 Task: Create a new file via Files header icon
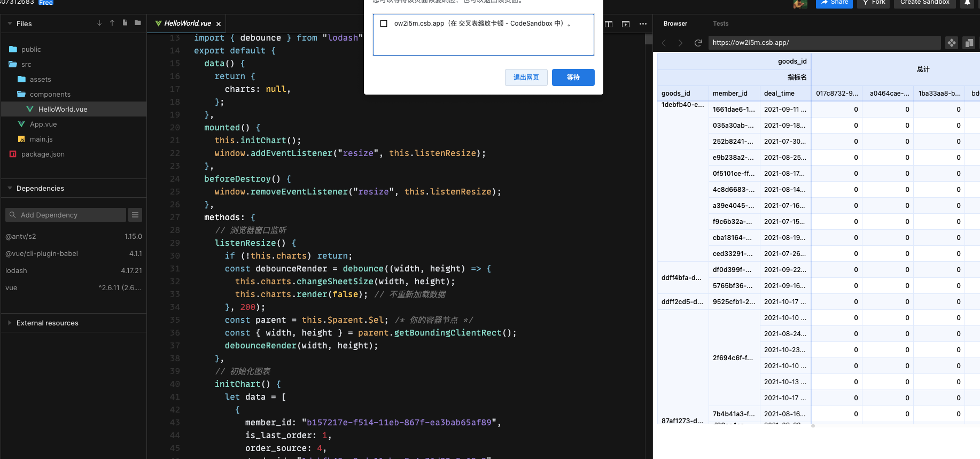coord(125,23)
